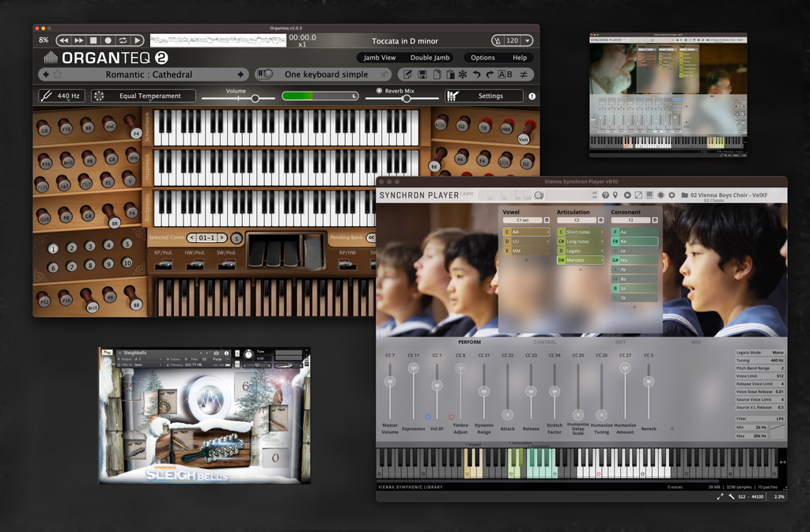Viewport: 810px width, 532px height.
Task: Click the copy icon in Organteq toolbar
Action: (x=437, y=74)
